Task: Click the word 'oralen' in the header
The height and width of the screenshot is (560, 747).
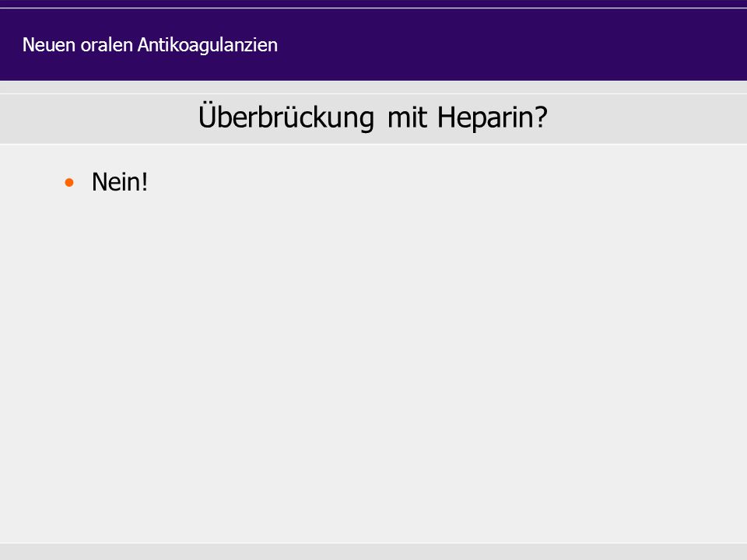Action: [107, 45]
